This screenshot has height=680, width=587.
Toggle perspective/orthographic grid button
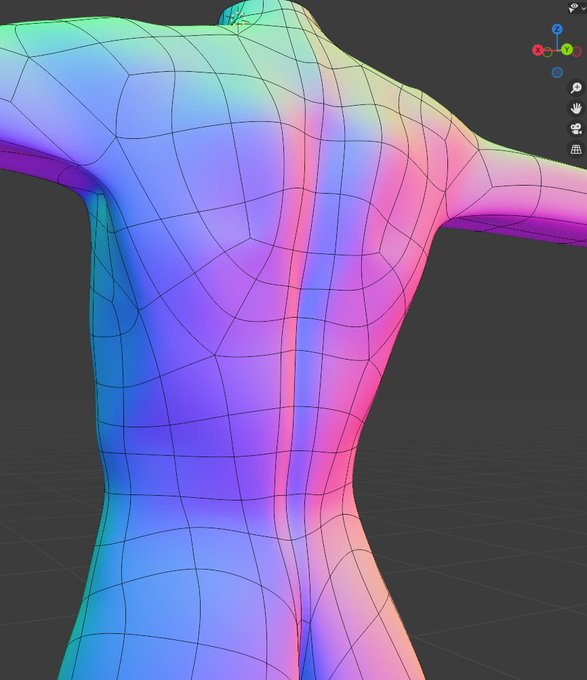tap(576, 149)
